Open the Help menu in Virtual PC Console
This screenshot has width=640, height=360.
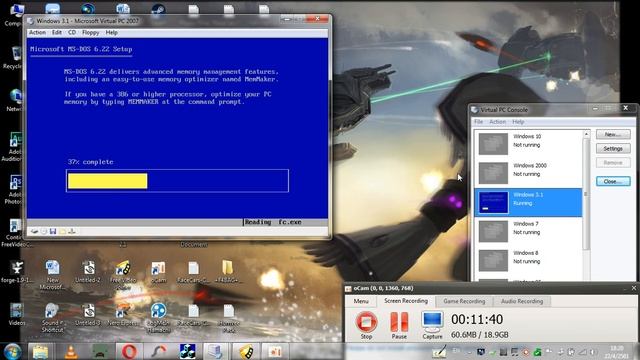click(518, 122)
